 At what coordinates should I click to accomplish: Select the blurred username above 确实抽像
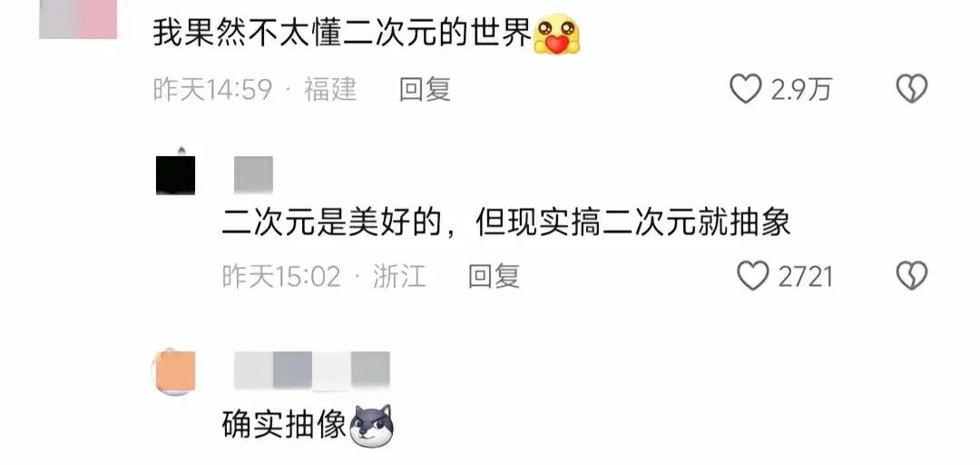[312, 370]
